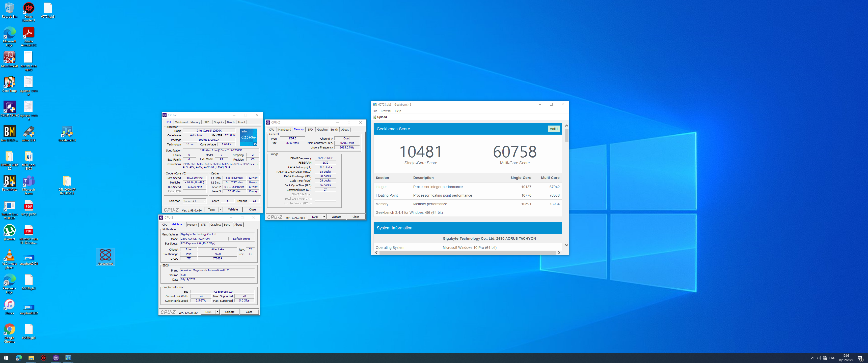The height and width of the screenshot is (363, 868).
Task: Launch Google Chrome desktop shortcut
Action: pos(9,333)
